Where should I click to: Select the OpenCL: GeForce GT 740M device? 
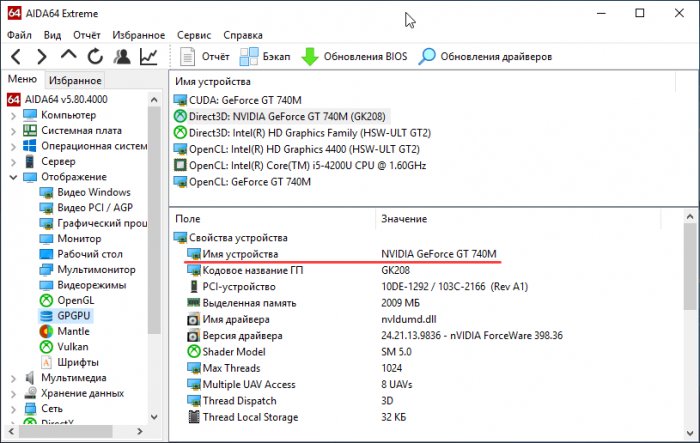pos(242,182)
